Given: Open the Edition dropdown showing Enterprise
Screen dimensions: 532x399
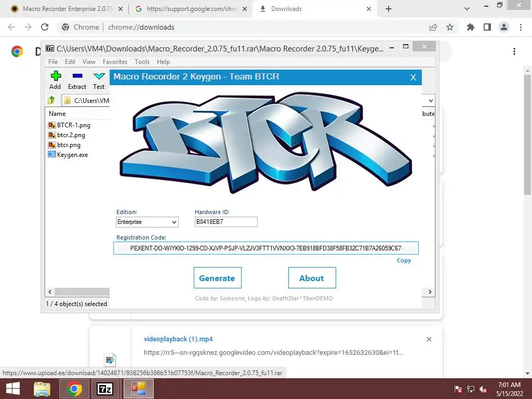Looking at the screenshot, I should pyautogui.click(x=147, y=222).
